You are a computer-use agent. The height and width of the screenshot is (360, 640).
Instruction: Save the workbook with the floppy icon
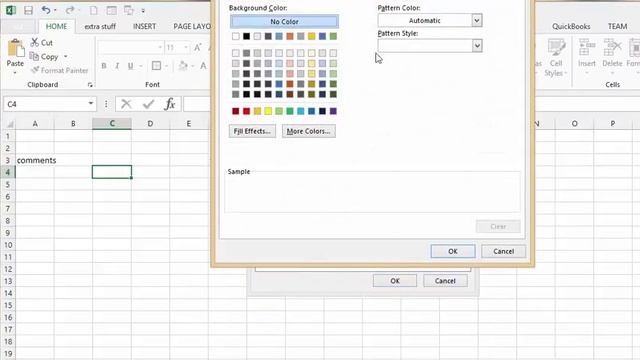coord(28,10)
